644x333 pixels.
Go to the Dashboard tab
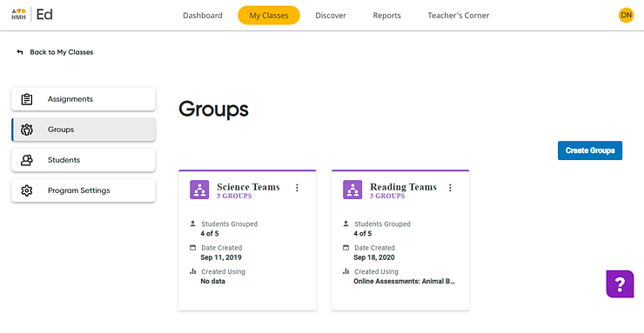click(x=203, y=16)
